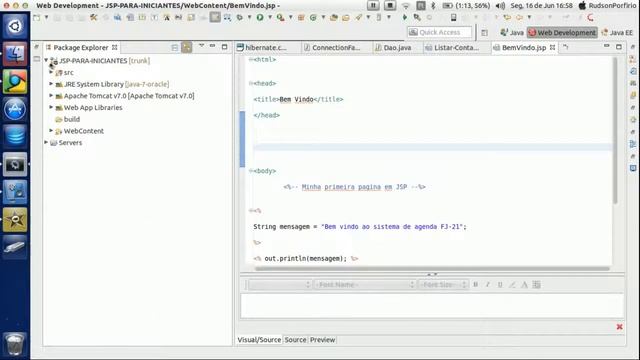Image resolution: width=640 pixels, height=360 pixels.
Task: Select the BemVindo.jsp editor tab
Action: coord(524,48)
